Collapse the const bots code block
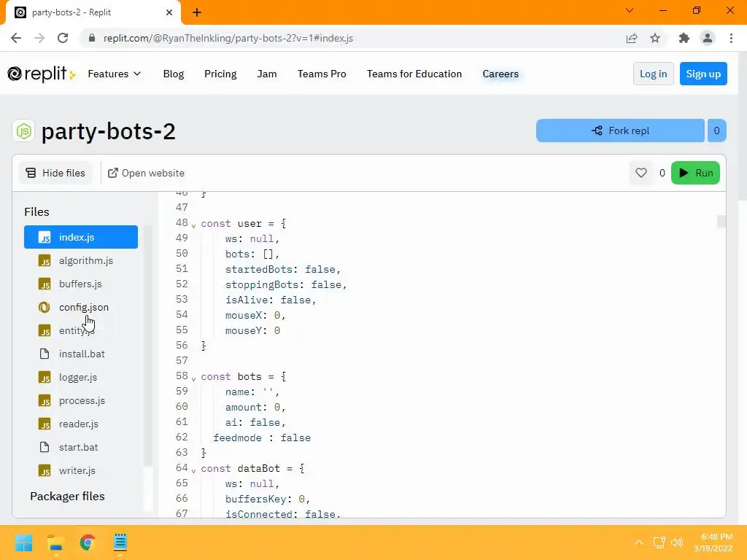 [x=193, y=378]
